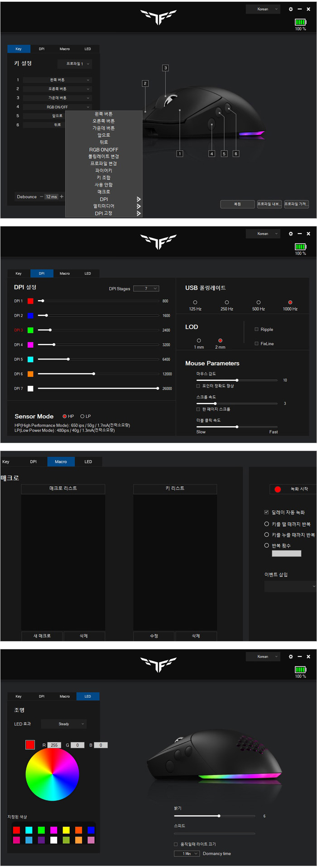Open the arrow next to 멀티미디어 menu entry
The image size is (317, 868).
(139, 206)
